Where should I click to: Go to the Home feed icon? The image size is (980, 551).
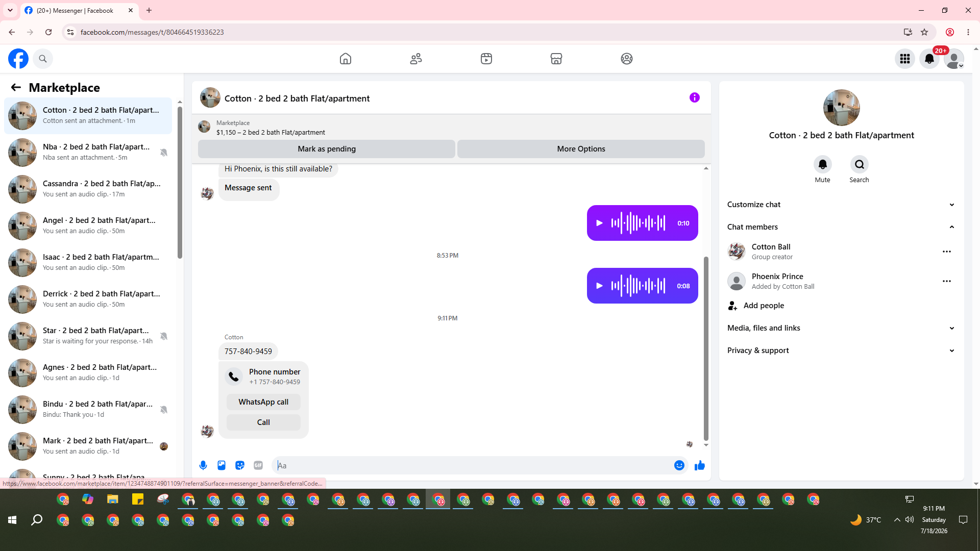pos(346,59)
